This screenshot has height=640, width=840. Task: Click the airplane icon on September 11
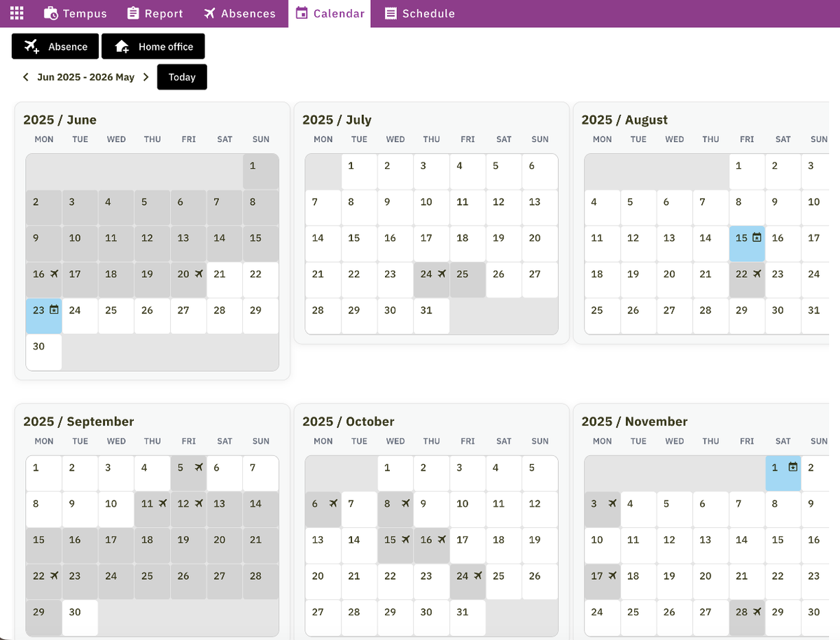[162, 503]
